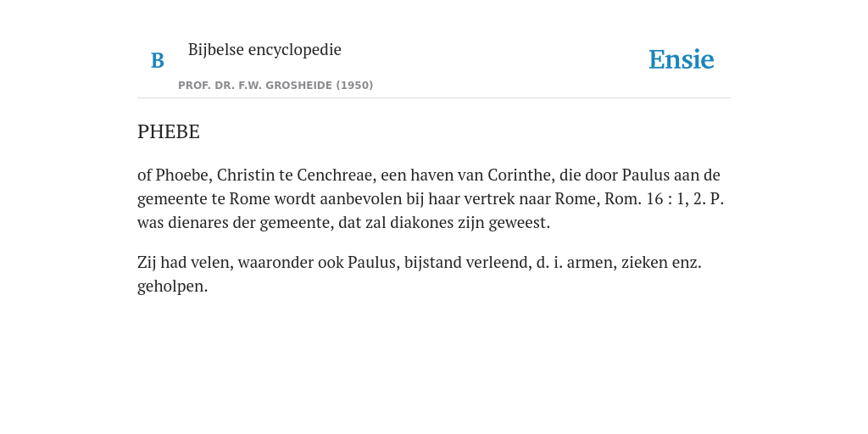Image resolution: width=868 pixels, height=434 pixels.
Task: Select Paulus in the second paragraph
Action: coord(374,263)
